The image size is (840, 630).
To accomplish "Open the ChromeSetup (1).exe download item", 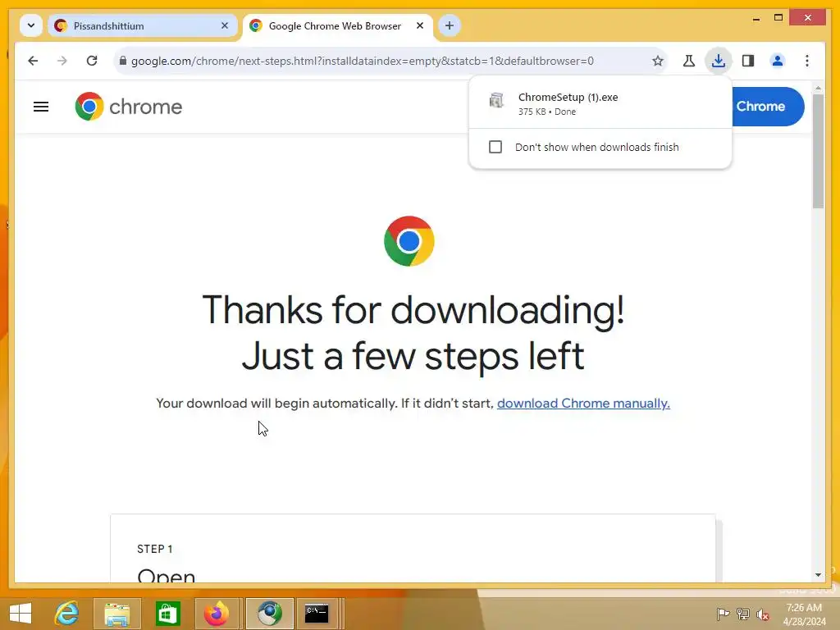I will tap(600, 103).
